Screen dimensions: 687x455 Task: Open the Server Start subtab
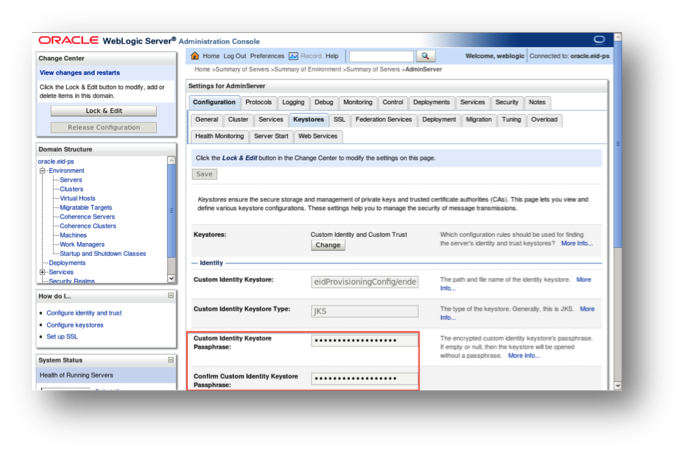[x=271, y=136]
